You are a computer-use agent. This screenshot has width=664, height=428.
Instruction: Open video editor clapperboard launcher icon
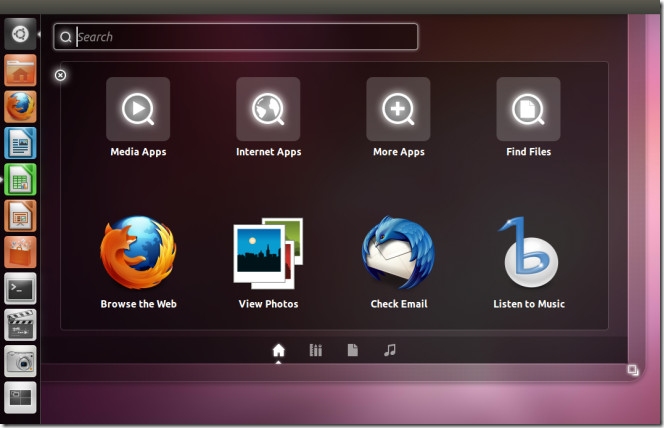pos(20,325)
